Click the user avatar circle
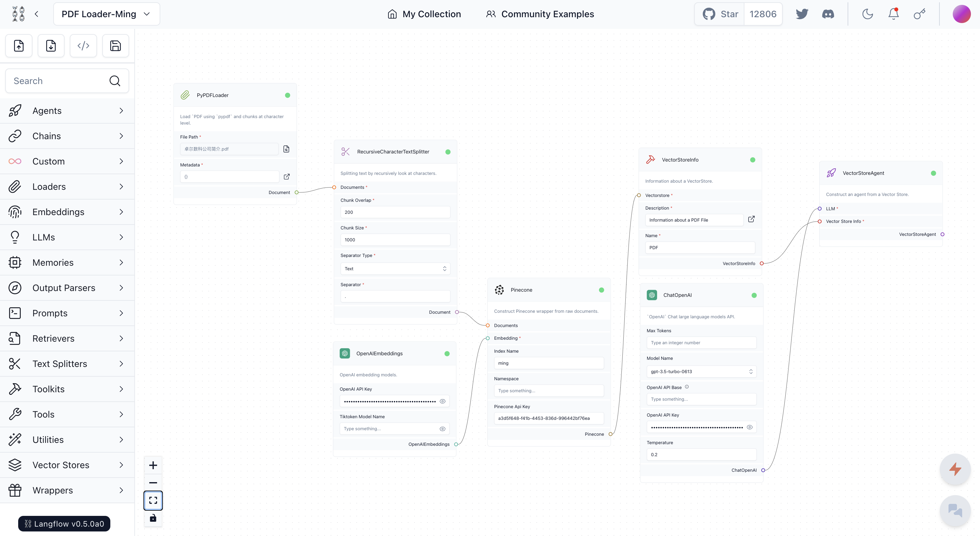This screenshot has width=980, height=536. point(962,14)
